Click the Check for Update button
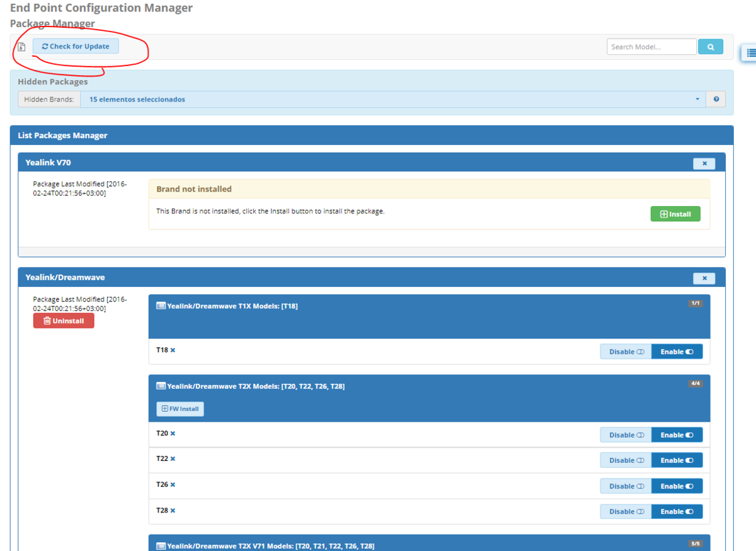756x551 pixels. [76, 46]
